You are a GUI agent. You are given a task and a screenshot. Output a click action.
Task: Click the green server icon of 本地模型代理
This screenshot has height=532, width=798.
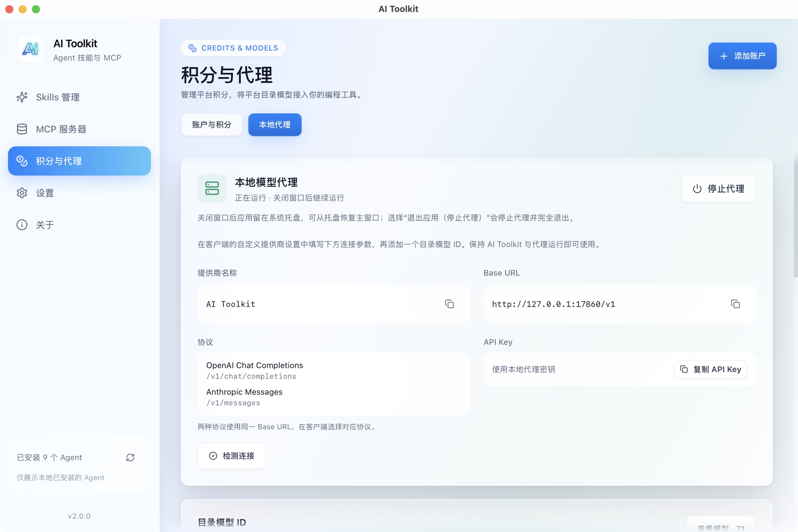point(212,188)
